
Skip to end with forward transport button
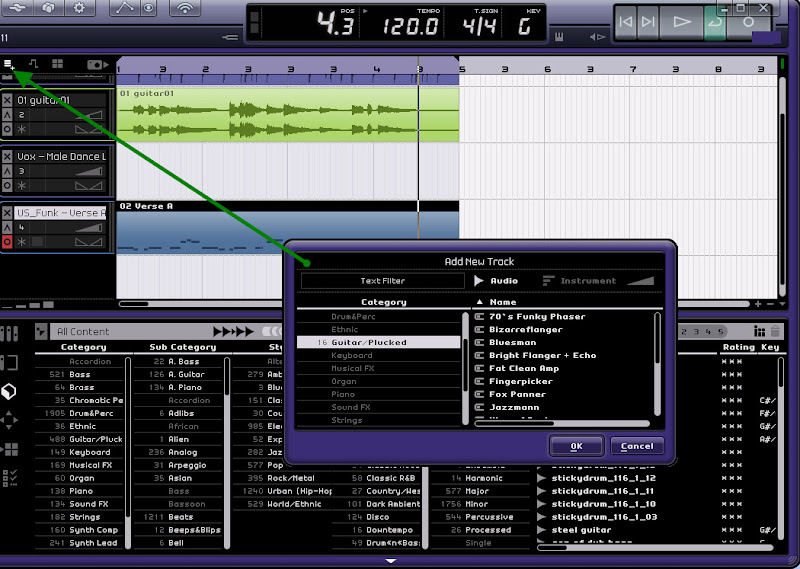[648, 22]
